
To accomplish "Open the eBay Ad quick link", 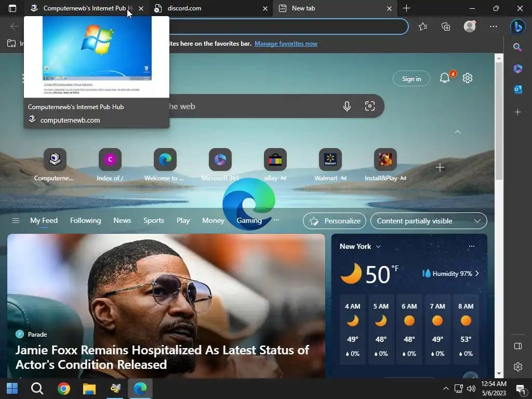I will tap(275, 165).
